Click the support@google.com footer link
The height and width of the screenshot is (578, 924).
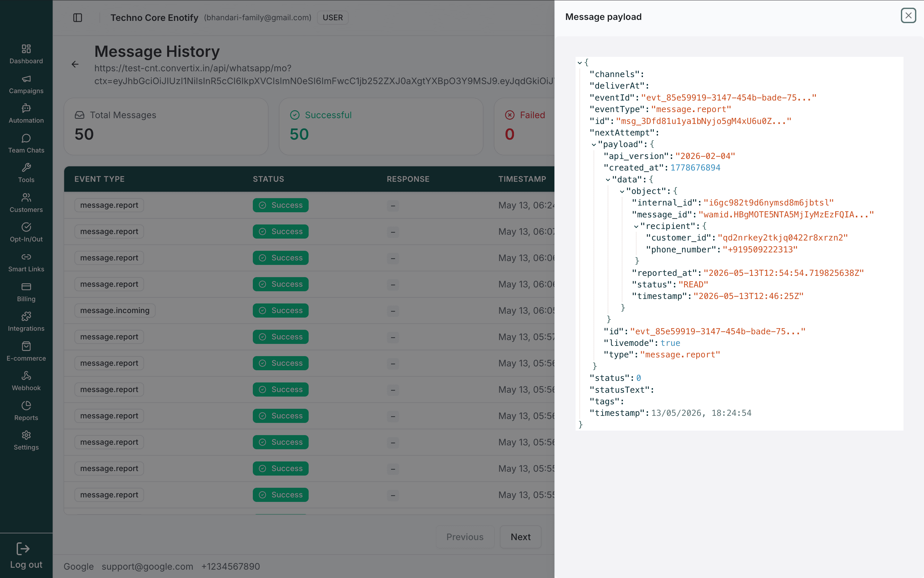[x=147, y=566]
